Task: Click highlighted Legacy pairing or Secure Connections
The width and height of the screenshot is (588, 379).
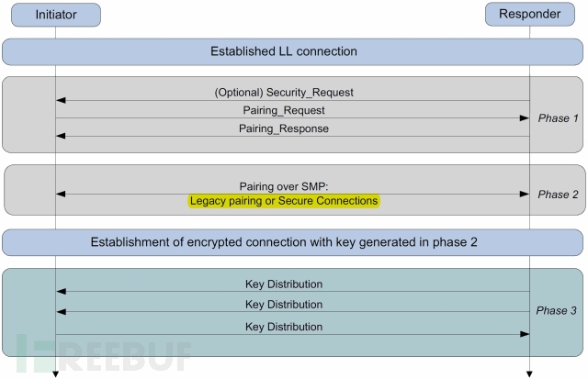Action: click(x=284, y=201)
